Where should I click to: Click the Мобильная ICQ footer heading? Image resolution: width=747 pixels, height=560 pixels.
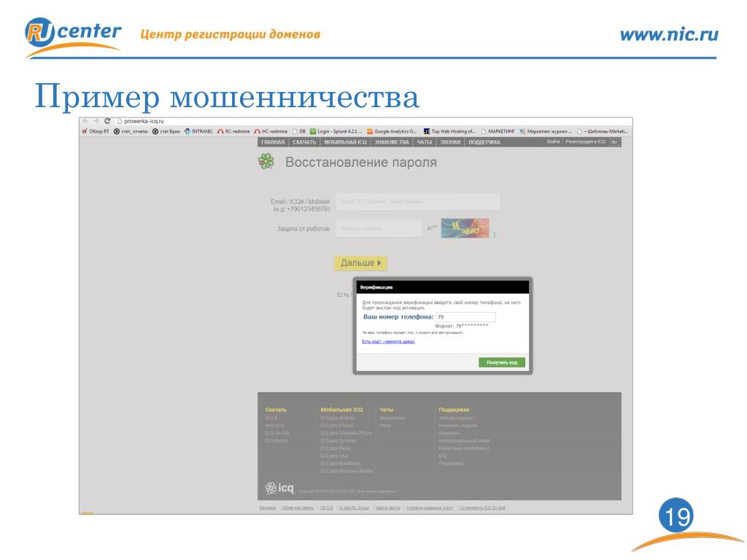pos(341,410)
